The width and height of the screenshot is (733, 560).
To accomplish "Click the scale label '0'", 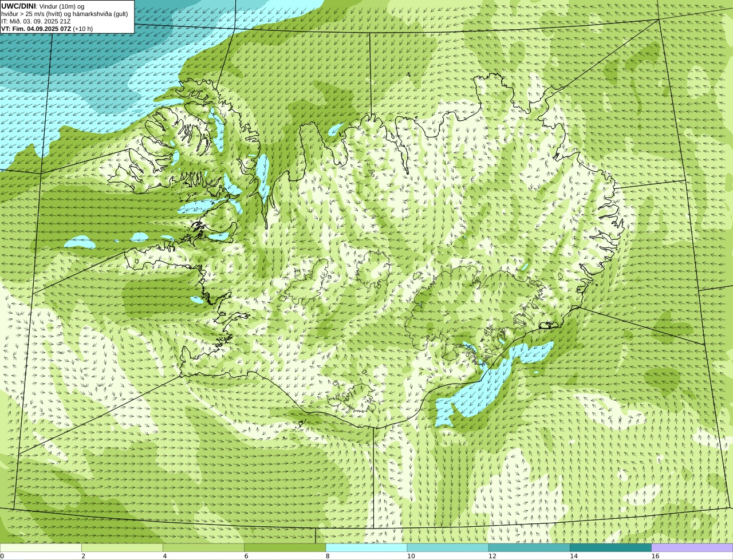I will click(2, 556).
